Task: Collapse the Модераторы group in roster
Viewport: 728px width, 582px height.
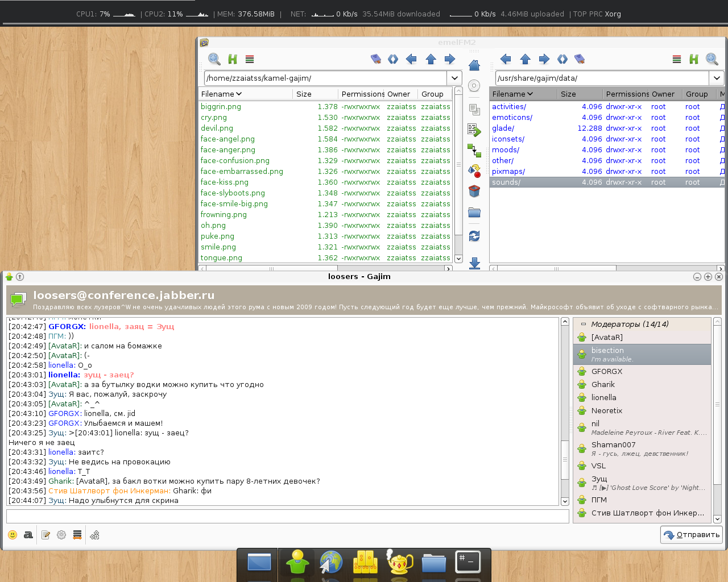Action: click(x=583, y=325)
